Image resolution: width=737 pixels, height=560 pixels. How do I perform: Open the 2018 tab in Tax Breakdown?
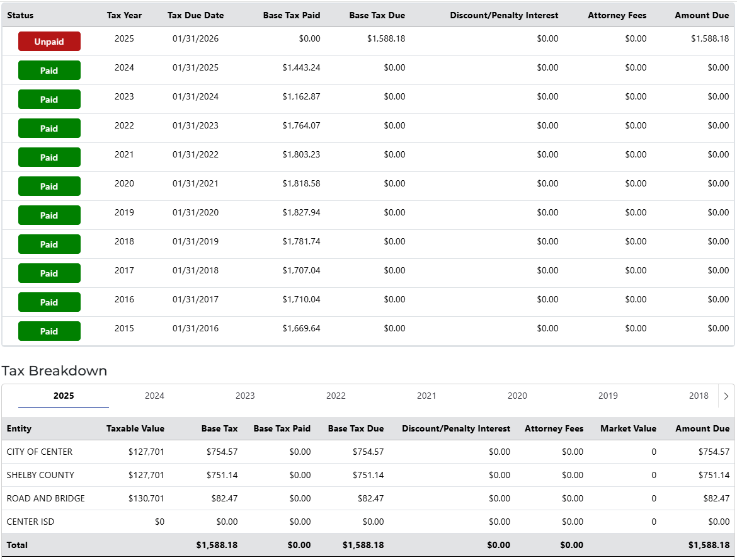pos(699,396)
